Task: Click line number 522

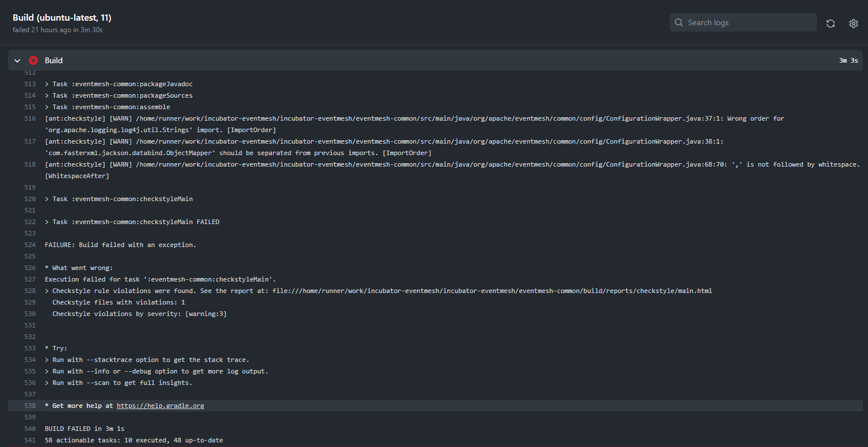Action: 30,222
